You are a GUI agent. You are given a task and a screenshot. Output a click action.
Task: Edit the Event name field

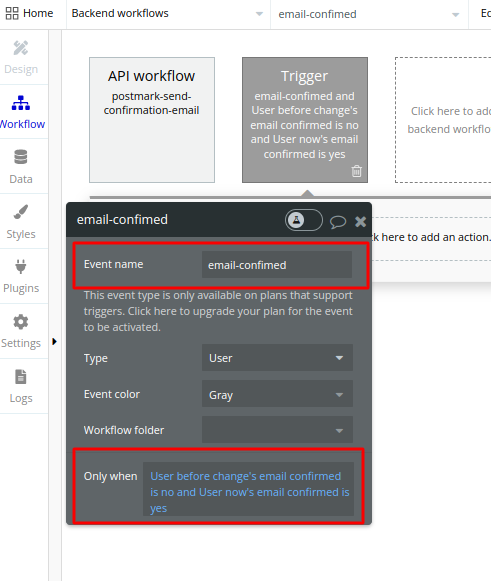point(277,265)
